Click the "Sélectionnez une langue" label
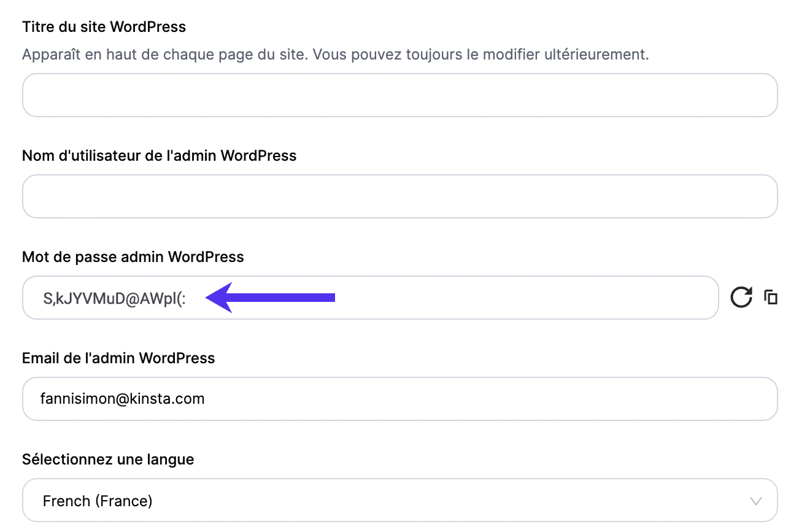 pyautogui.click(x=108, y=459)
